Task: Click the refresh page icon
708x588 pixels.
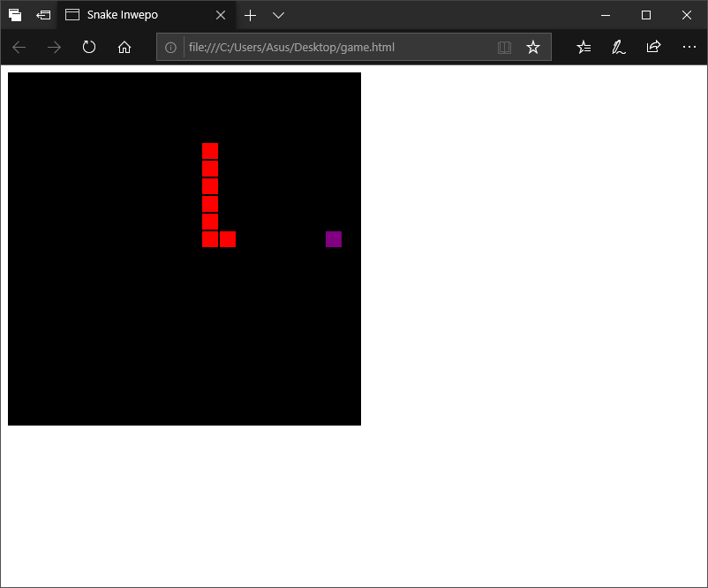Action: (88, 47)
